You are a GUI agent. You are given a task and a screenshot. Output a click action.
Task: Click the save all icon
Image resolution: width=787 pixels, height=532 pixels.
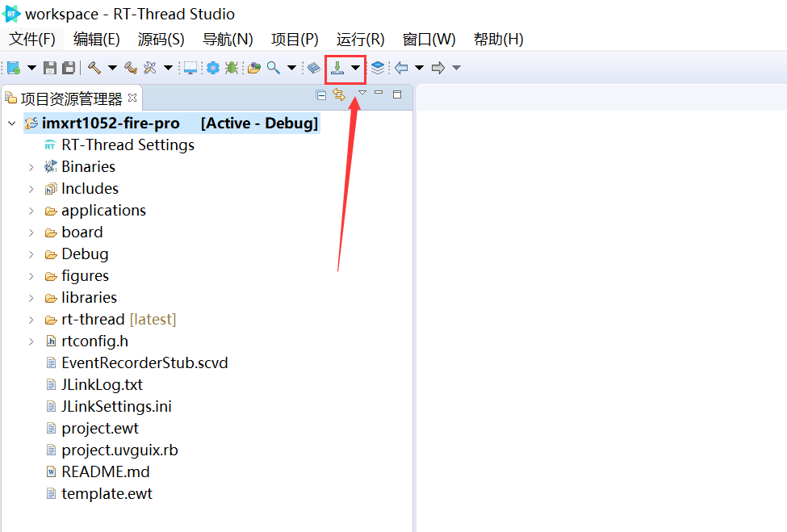tap(69, 69)
